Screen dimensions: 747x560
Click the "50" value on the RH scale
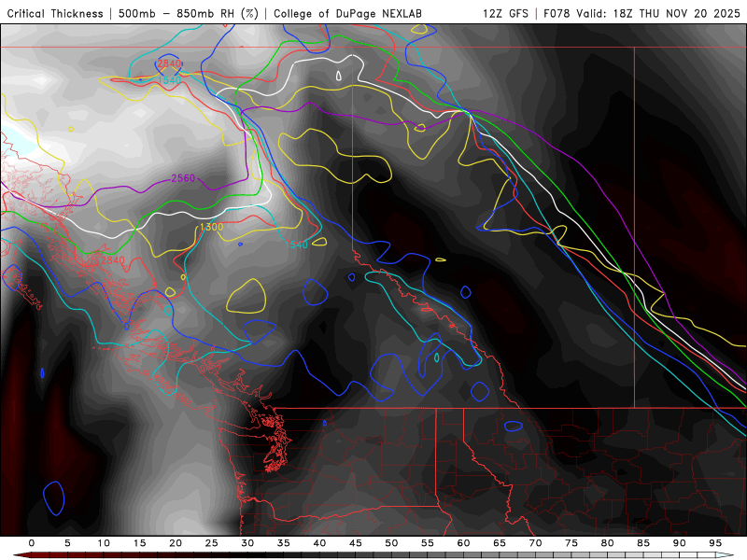point(391,543)
